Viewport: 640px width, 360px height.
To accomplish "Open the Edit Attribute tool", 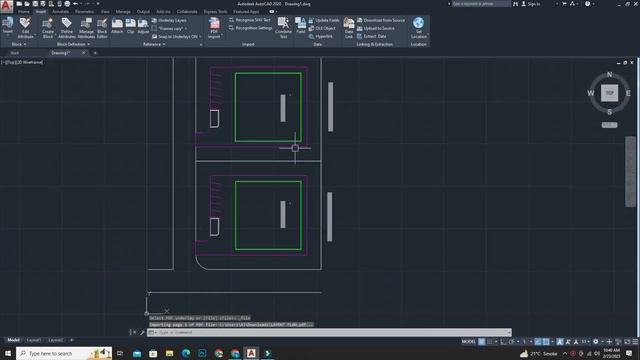I will click(x=25, y=28).
